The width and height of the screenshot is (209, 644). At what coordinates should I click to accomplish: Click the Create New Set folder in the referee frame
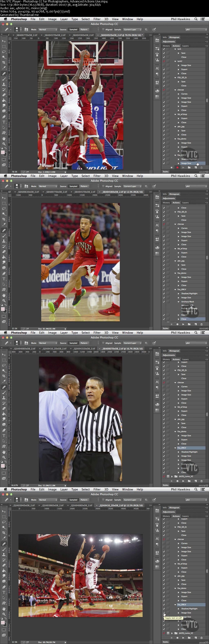pyautogui.click(x=189, y=481)
